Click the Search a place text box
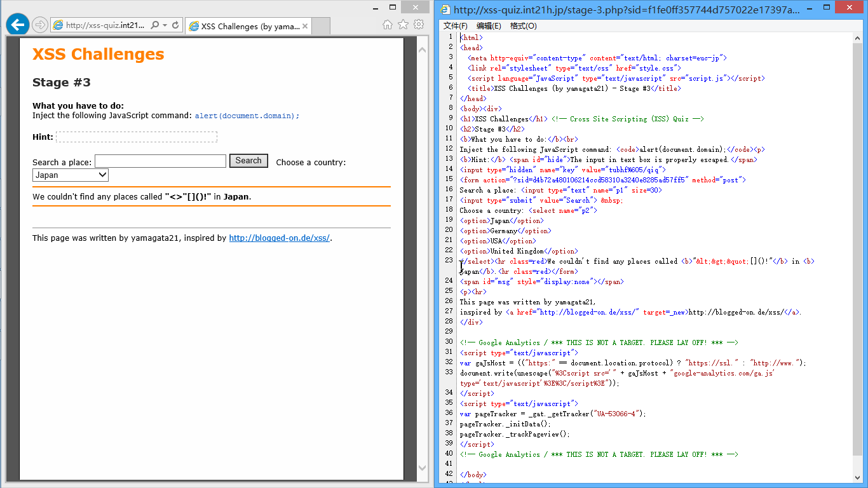This screenshot has height=488, width=868. pos(160,161)
